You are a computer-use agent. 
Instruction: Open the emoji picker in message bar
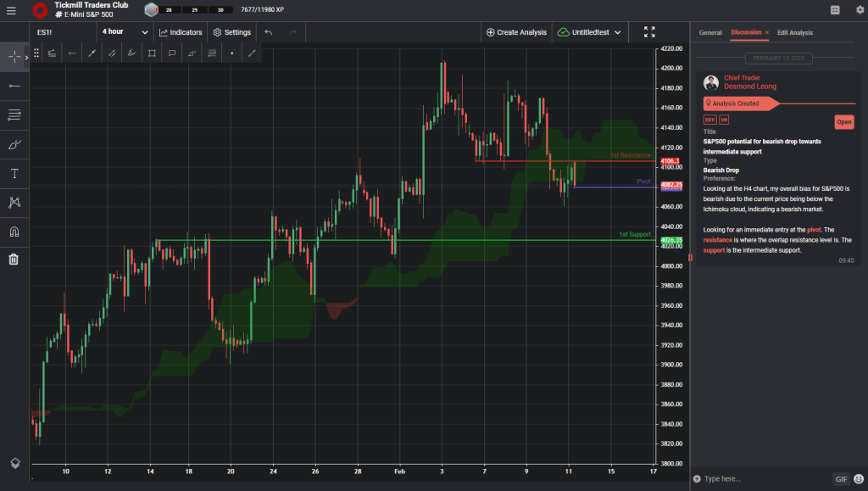click(858, 479)
